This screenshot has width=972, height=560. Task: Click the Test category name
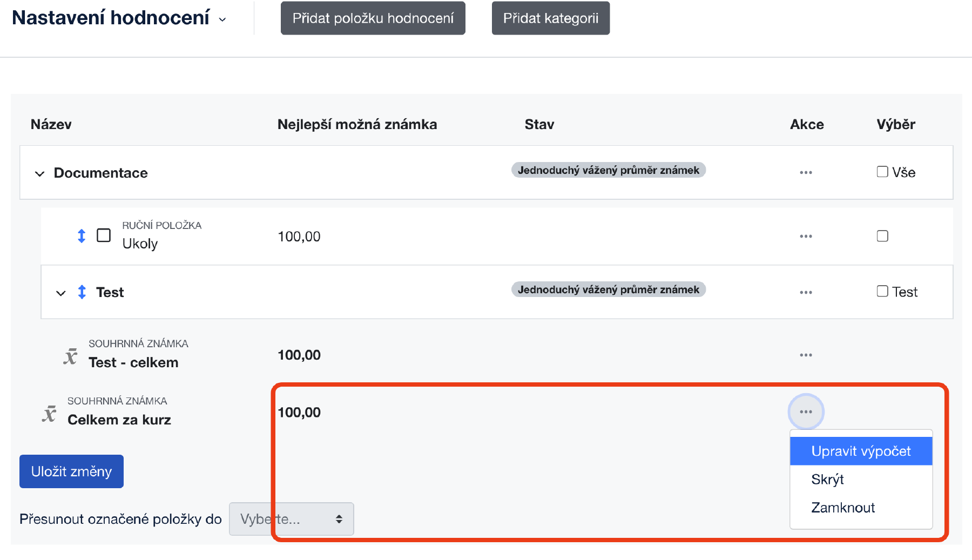110,292
